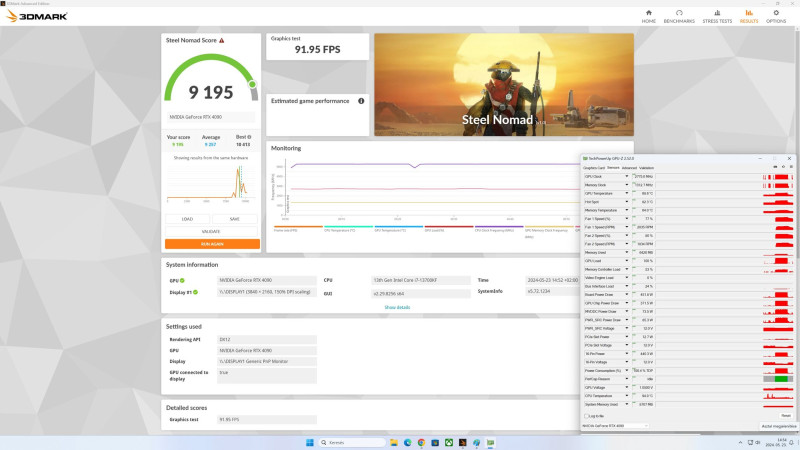Open the Show details link

[x=397, y=307]
